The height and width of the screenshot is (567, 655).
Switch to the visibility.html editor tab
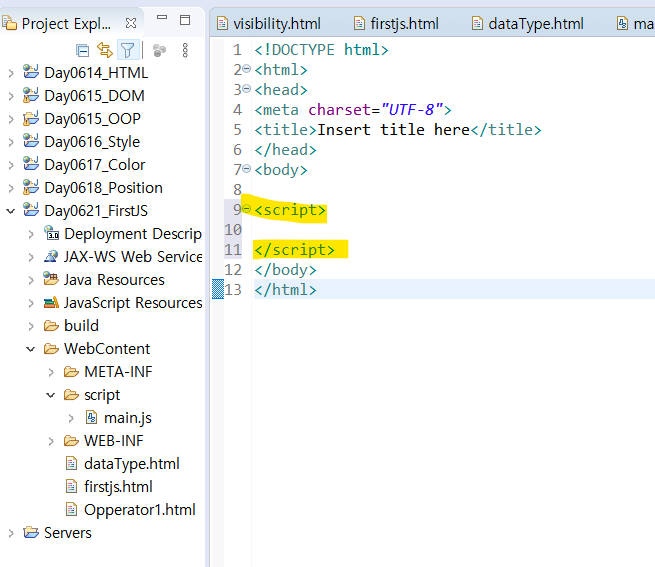click(269, 24)
